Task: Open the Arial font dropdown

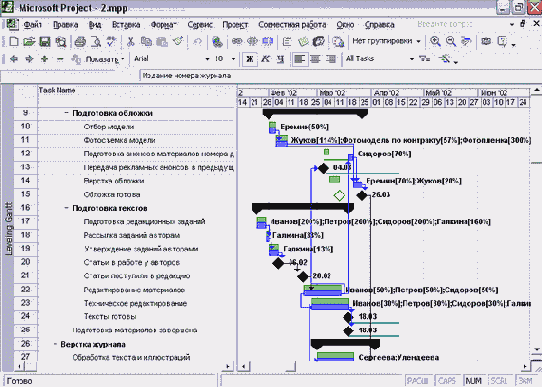Action: [x=207, y=59]
